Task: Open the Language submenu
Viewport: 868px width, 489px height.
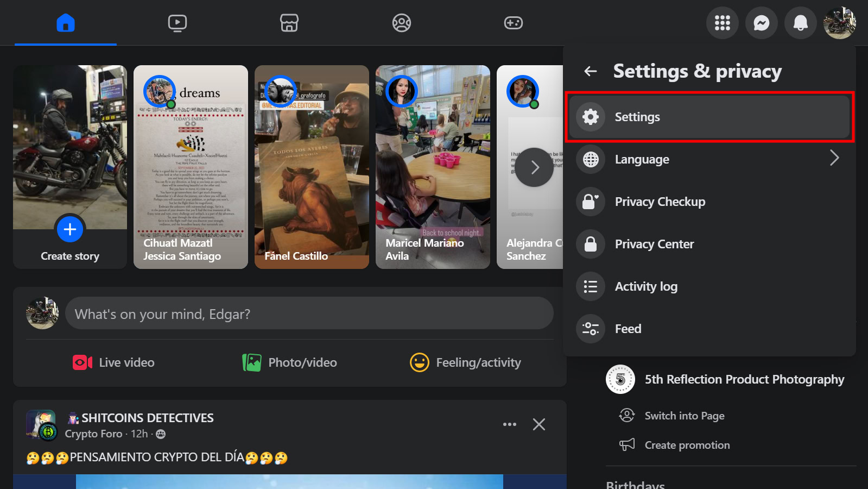Action: tap(709, 159)
